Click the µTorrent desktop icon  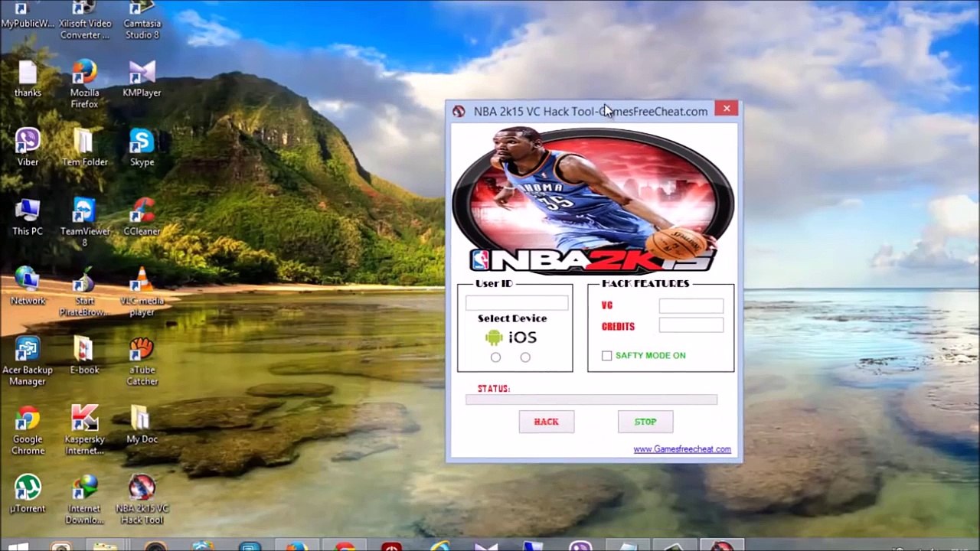pos(28,494)
